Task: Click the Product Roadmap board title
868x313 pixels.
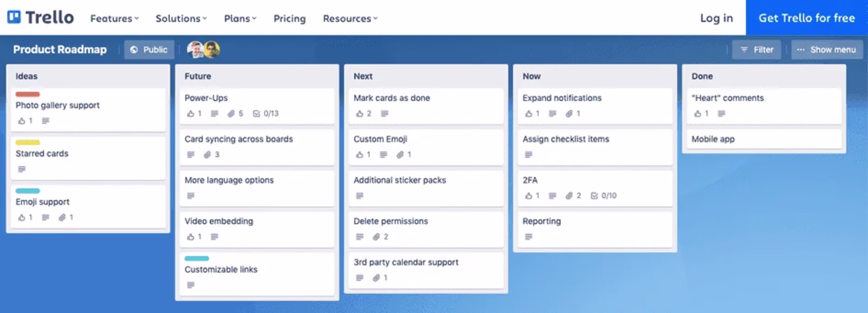Action: click(60, 50)
